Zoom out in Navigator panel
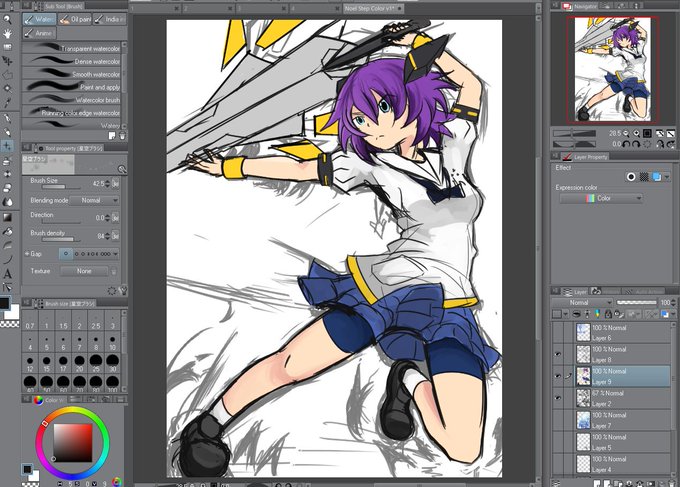 click(626, 134)
